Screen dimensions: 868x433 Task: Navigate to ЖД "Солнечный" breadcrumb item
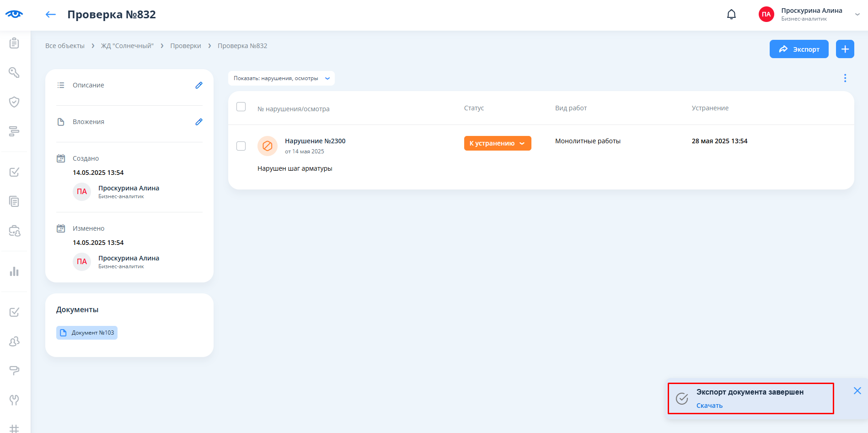pos(127,46)
